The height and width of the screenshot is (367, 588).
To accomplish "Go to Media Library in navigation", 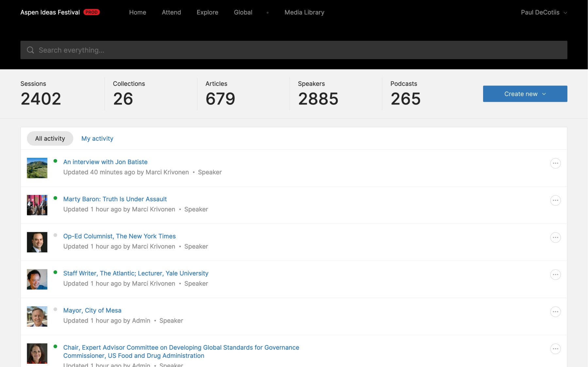I will [x=304, y=12].
